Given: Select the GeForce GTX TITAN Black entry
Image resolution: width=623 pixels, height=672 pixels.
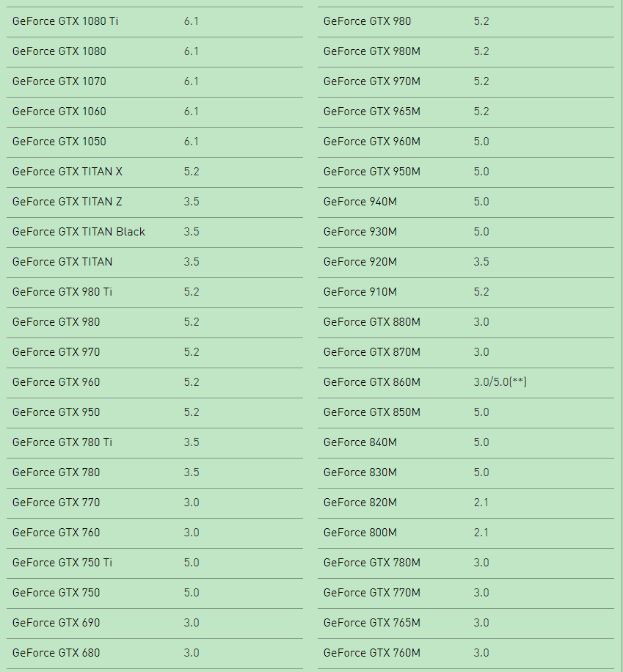Looking at the screenshot, I should pos(79,232).
